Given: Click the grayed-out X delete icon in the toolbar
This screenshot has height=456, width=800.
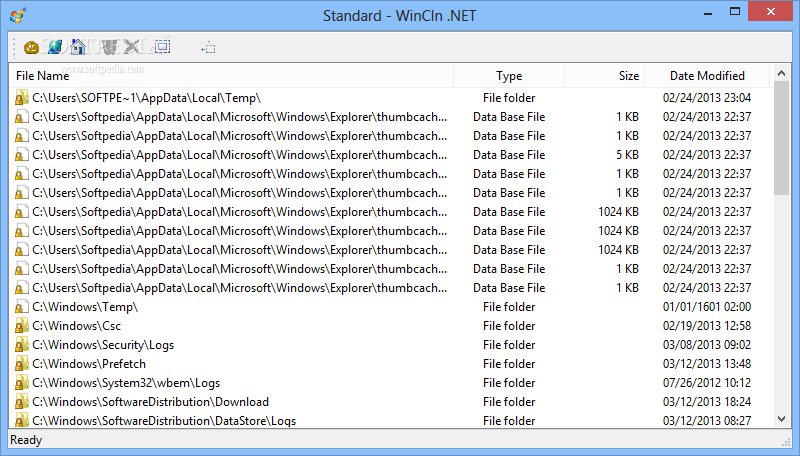Looking at the screenshot, I should [x=132, y=47].
